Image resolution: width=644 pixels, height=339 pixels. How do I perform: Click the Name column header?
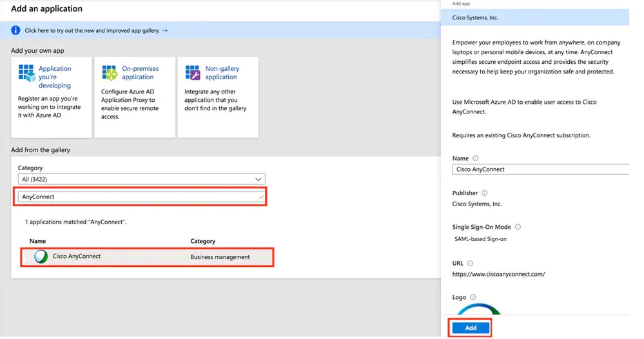tap(38, 242)
